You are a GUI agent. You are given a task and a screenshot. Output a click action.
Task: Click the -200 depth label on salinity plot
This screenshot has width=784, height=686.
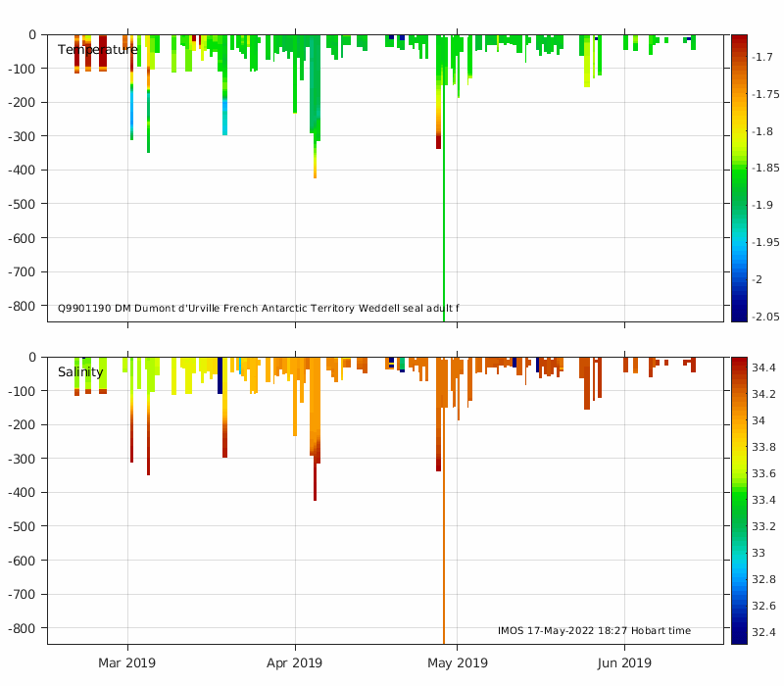click(x=22, y=425)
